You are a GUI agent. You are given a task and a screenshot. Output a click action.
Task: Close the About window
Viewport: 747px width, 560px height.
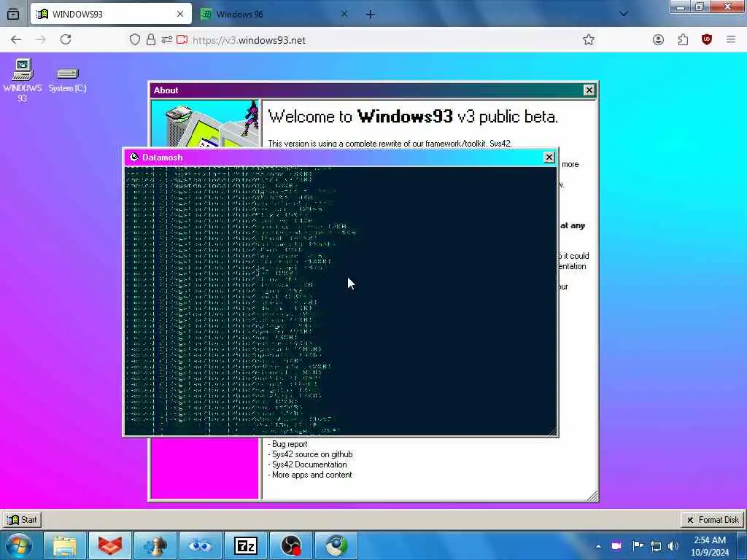589,90
